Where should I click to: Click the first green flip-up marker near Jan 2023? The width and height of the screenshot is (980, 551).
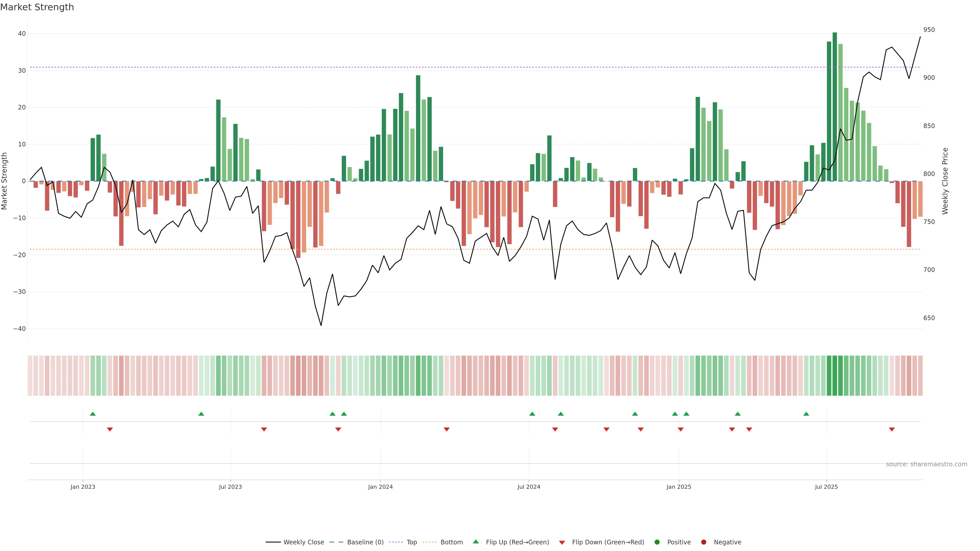click(93, 414)
